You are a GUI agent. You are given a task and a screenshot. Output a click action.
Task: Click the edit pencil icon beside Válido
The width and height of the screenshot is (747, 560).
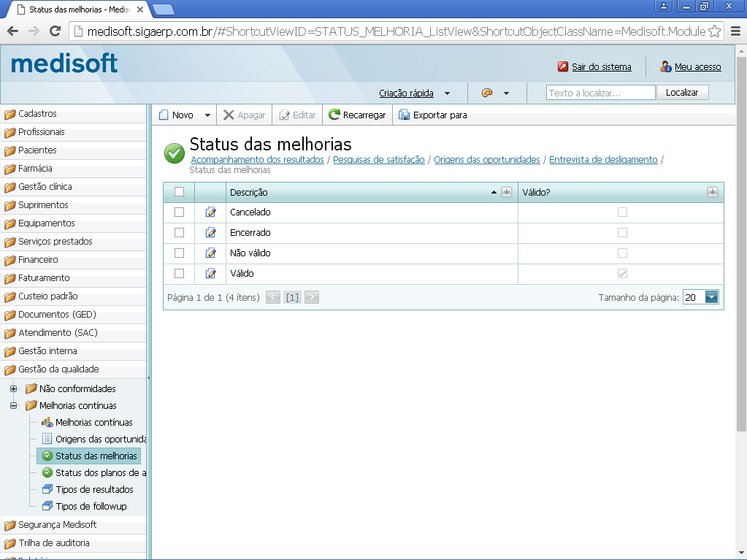click(211, 274)
